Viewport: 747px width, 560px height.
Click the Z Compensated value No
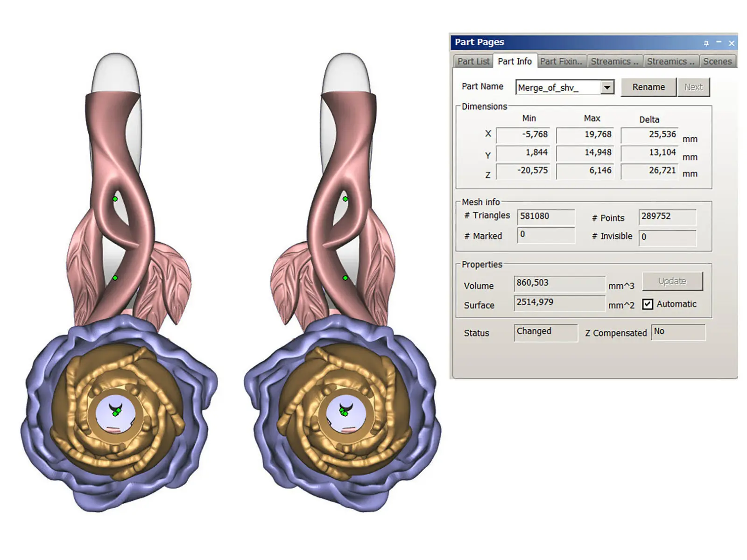point(678,332)
